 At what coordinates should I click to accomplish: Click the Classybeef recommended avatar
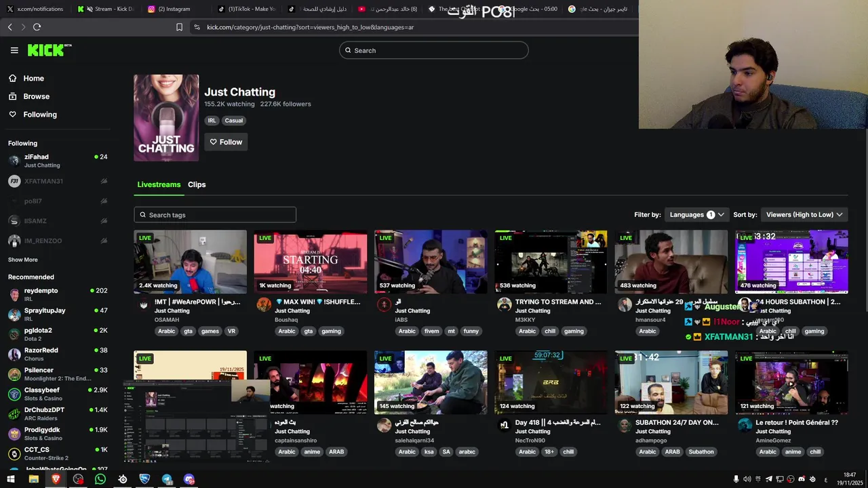(14, 394)
